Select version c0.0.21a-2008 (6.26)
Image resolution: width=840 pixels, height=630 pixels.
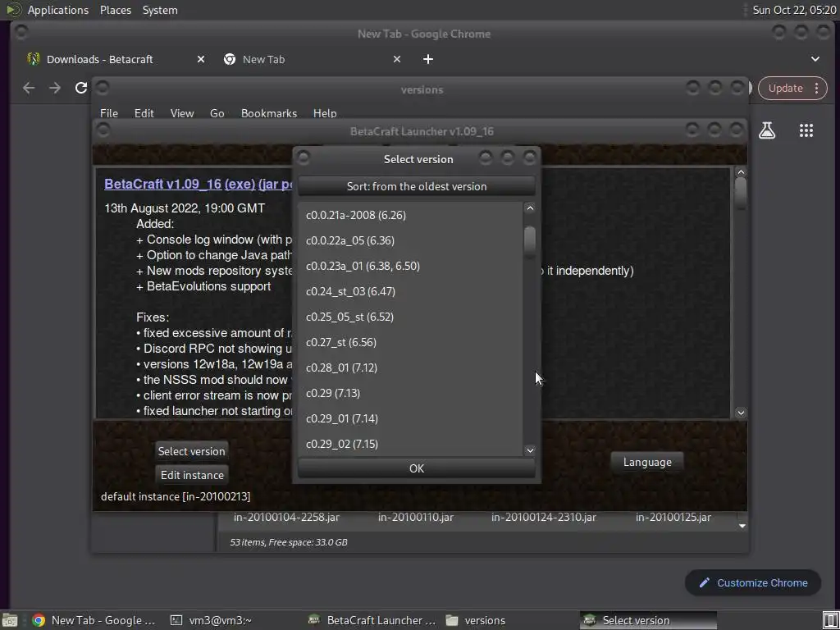pos(410,216)
